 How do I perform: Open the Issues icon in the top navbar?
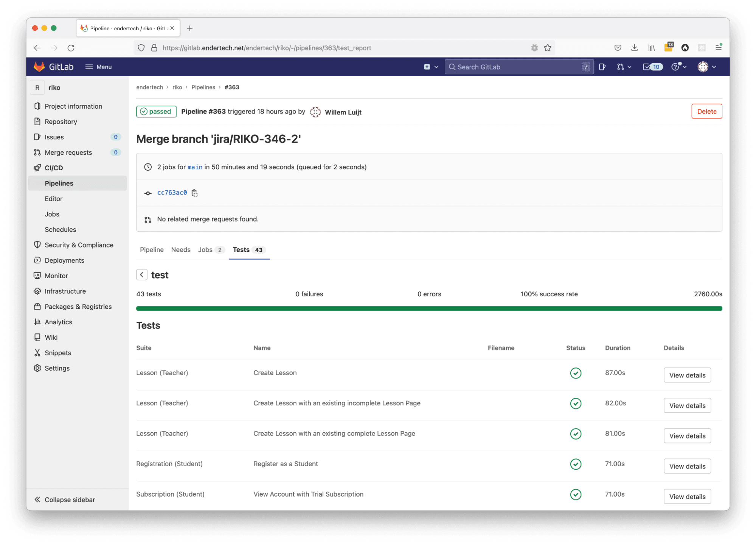pos(602,67)
